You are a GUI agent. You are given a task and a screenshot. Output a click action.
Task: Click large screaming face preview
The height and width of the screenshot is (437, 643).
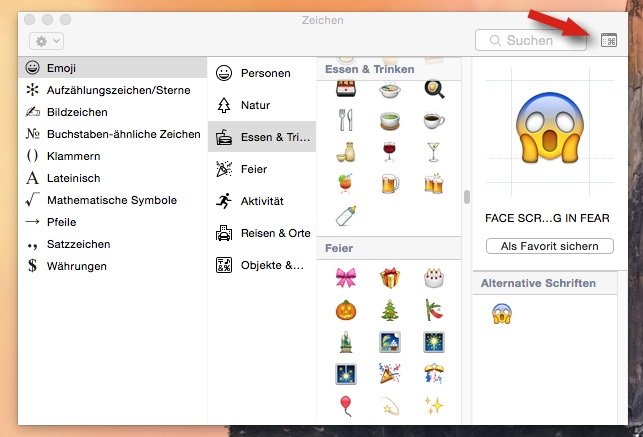click(550, 127)
